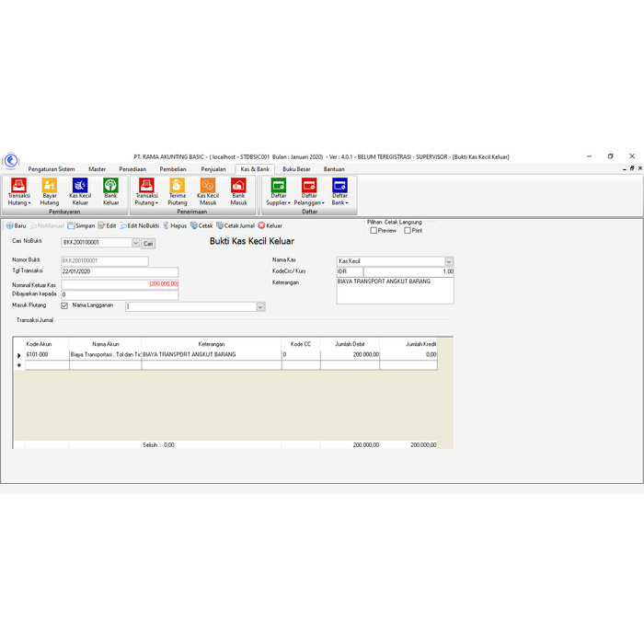Click Biaya Transportasi account name cell

coord(106,355)
